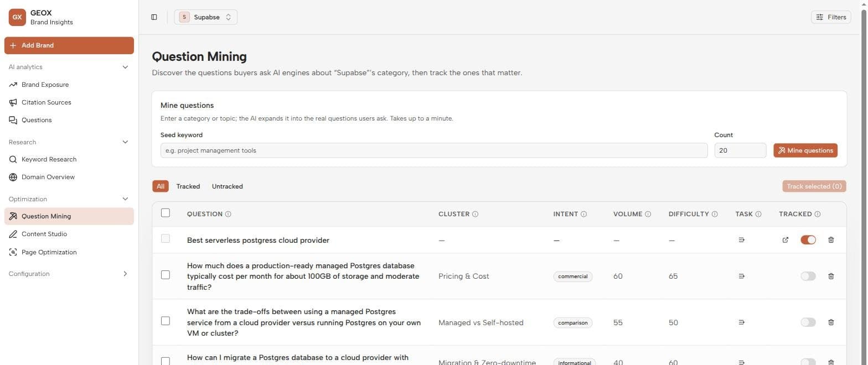Click info icon next to TASK header
The image size is (868, 365).
pos(758,214)
